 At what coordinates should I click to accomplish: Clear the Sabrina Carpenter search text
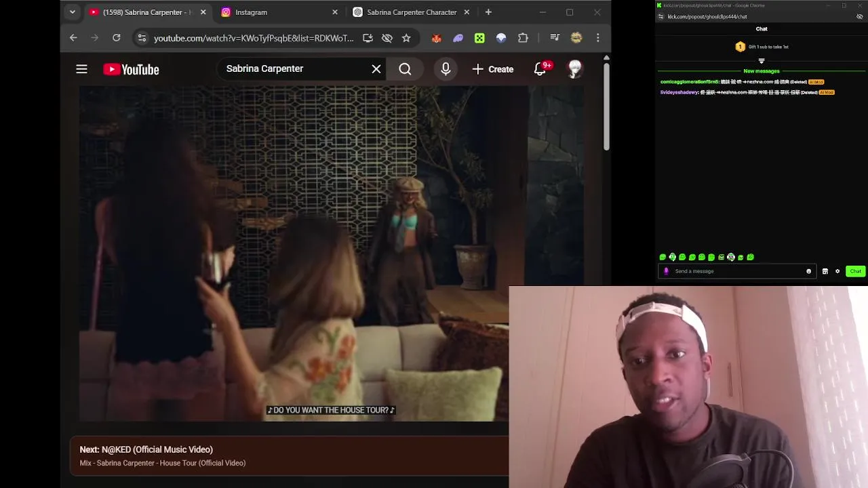coord(376,69)
